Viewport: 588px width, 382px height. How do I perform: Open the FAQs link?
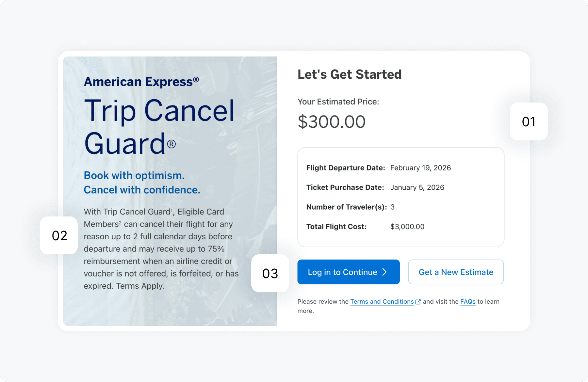tap(468, 302)
